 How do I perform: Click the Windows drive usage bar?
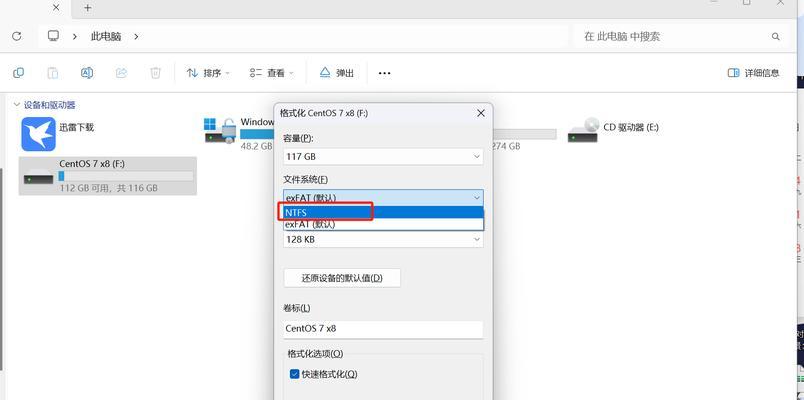point(257,134)
